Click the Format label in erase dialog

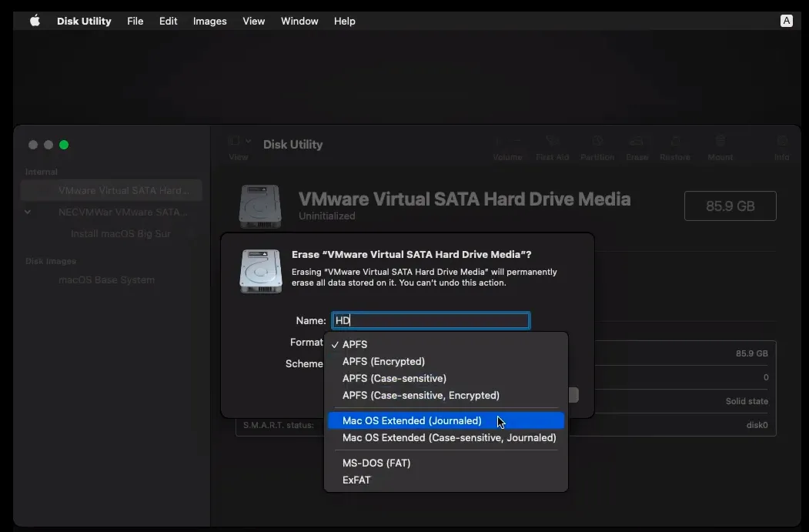(306, 342)
